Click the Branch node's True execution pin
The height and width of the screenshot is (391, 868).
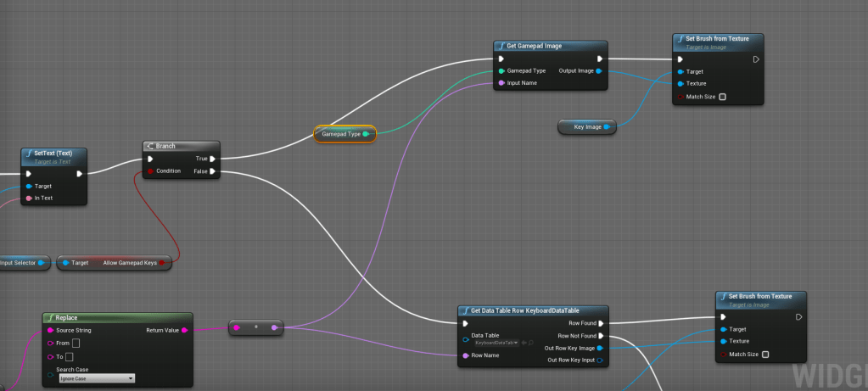pyautogui.click(x=212, y=159)
